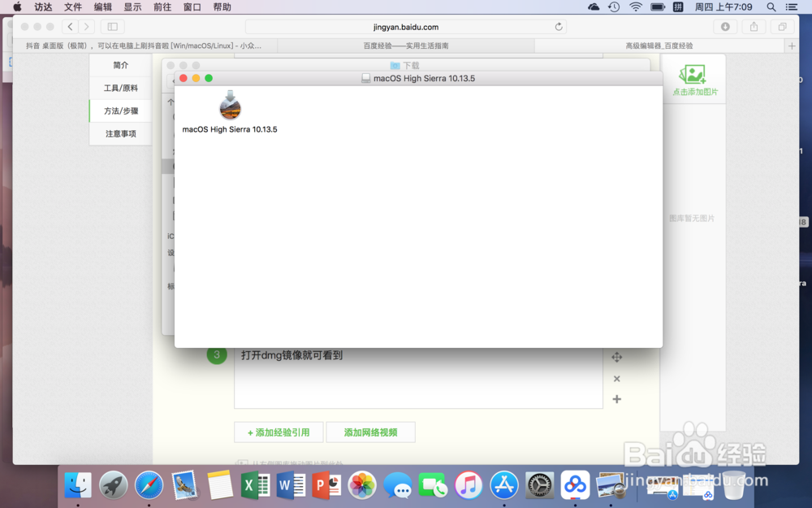Screen dimensions: 812x508
Task: Open the 帮助 menu
Action: pyautogui.click(x=222, y=7)
